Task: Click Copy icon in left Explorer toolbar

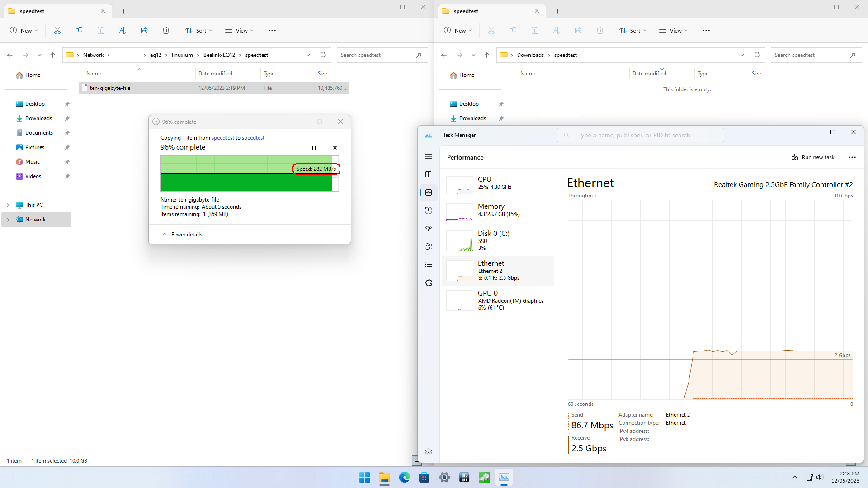Action: click(79, 31)
